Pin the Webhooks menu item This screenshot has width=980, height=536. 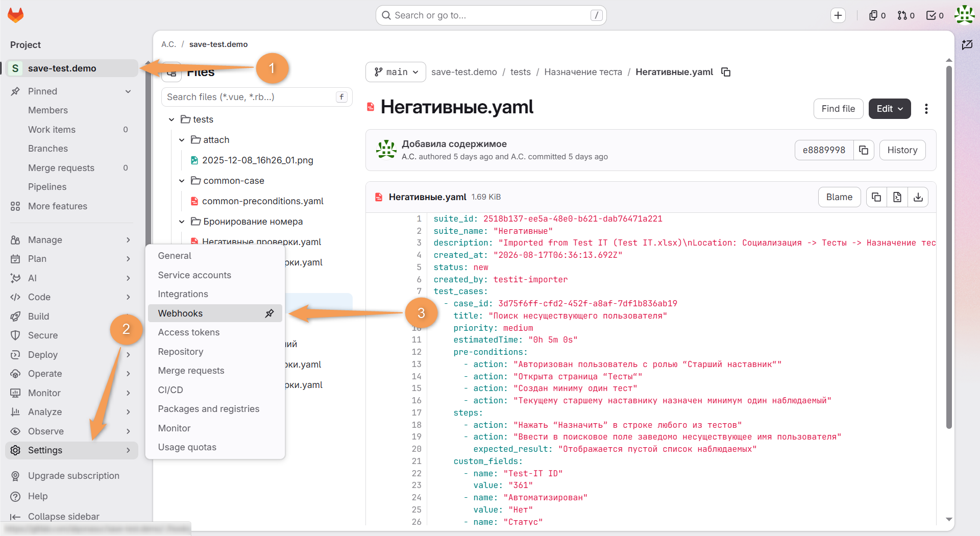pos(269,313)
